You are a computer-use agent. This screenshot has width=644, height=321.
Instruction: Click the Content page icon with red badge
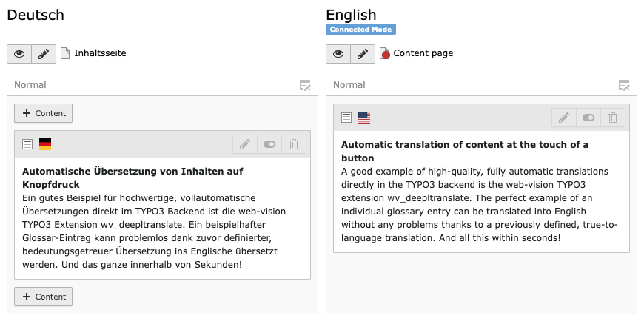tap(384, 53)
